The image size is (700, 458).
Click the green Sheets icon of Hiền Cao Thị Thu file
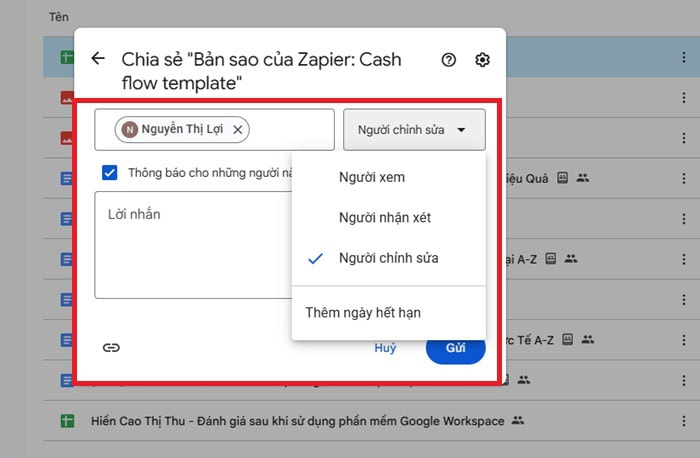[68, 421]
